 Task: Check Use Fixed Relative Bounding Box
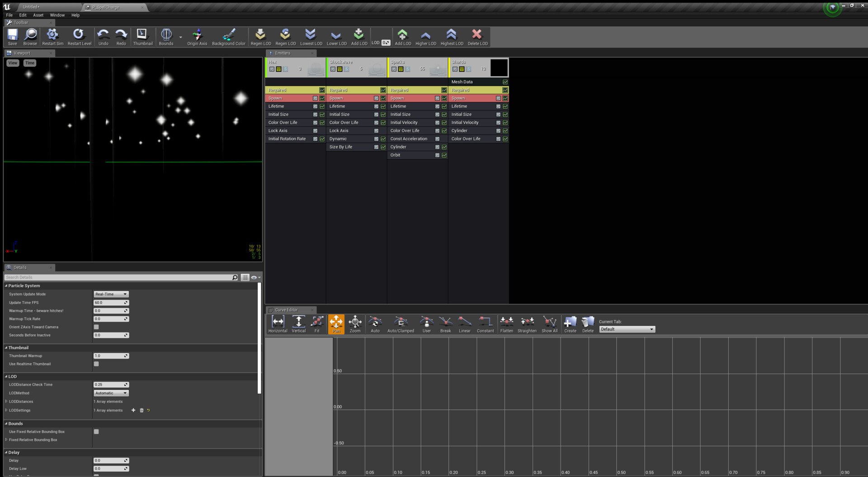(96, 432)
